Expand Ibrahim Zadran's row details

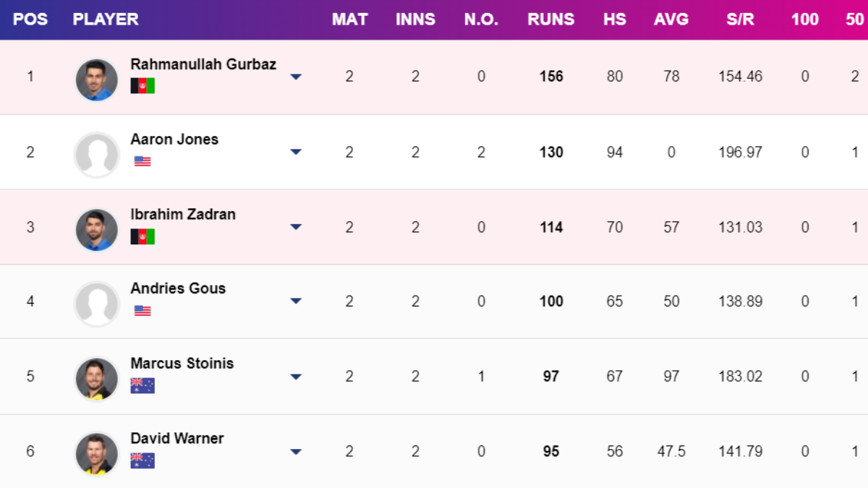pos(296,227)
